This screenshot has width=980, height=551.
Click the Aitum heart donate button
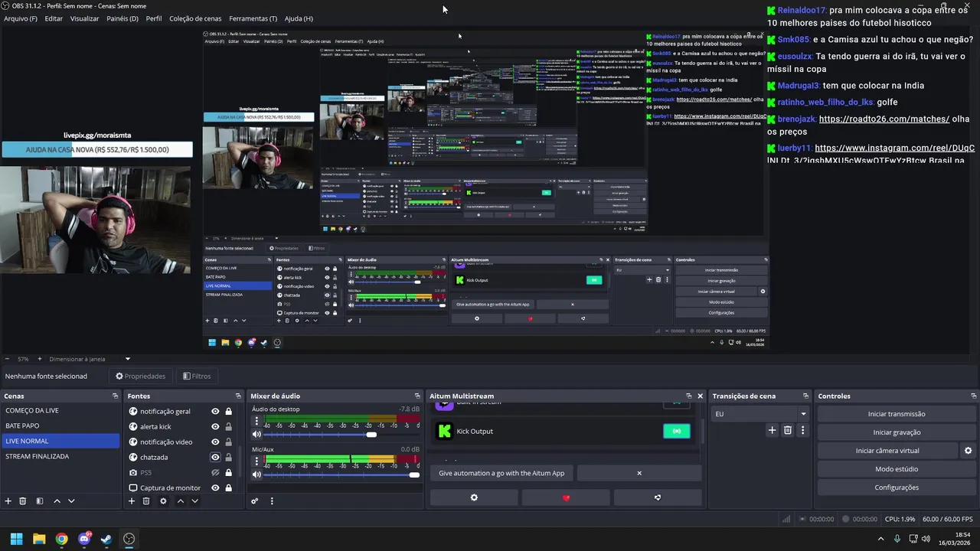click(566, 497)
